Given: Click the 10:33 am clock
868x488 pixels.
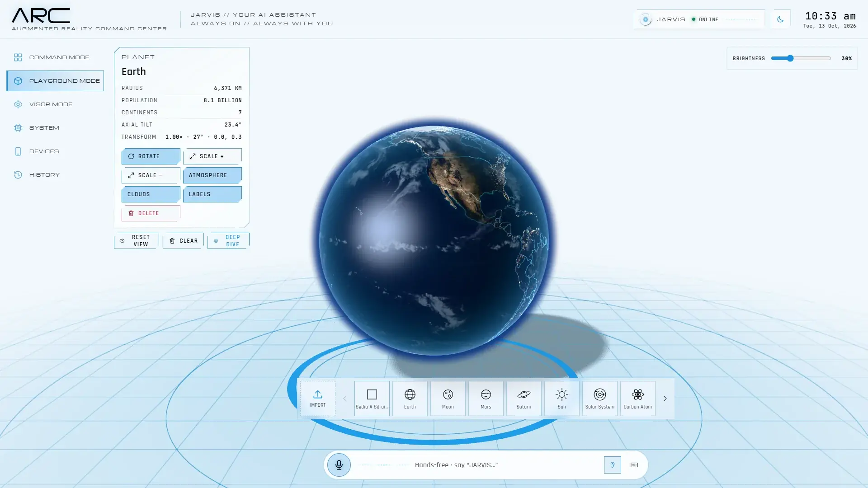Looking at the screenshot, I should pyautogui.click(x=830, y=16).
